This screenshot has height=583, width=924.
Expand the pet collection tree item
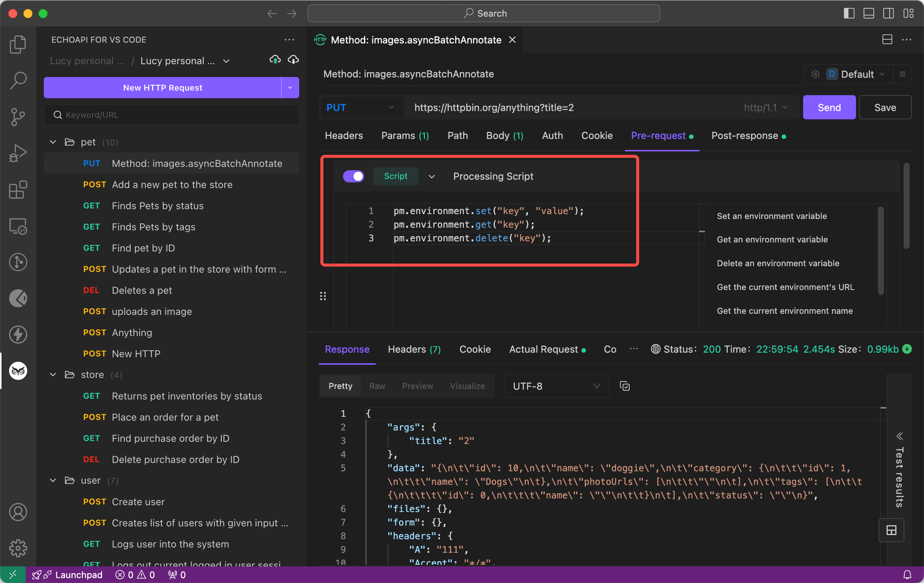click(x=54, y=142)
